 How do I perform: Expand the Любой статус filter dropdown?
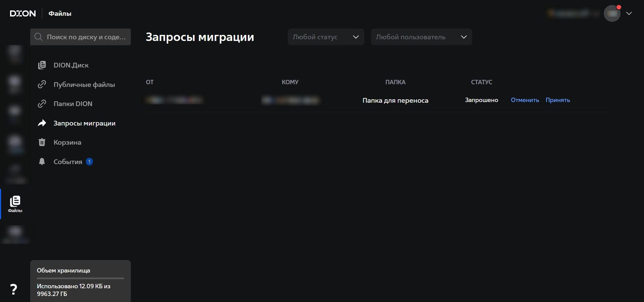(x=326, y=37)
